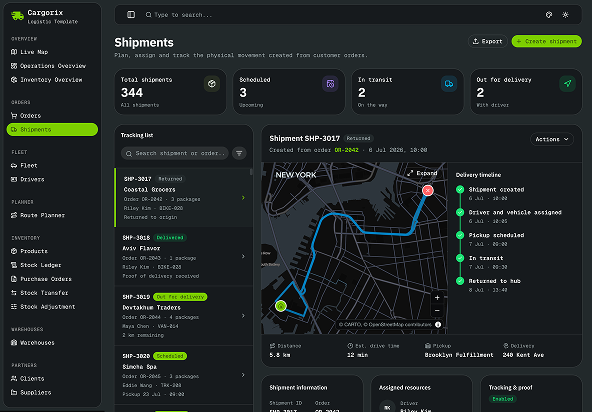Open Route Planner

[52, 215]
